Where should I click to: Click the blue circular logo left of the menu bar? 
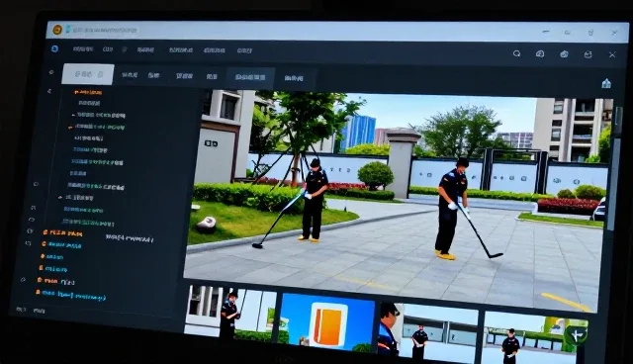pyautogui.click(x=55, y=48)
